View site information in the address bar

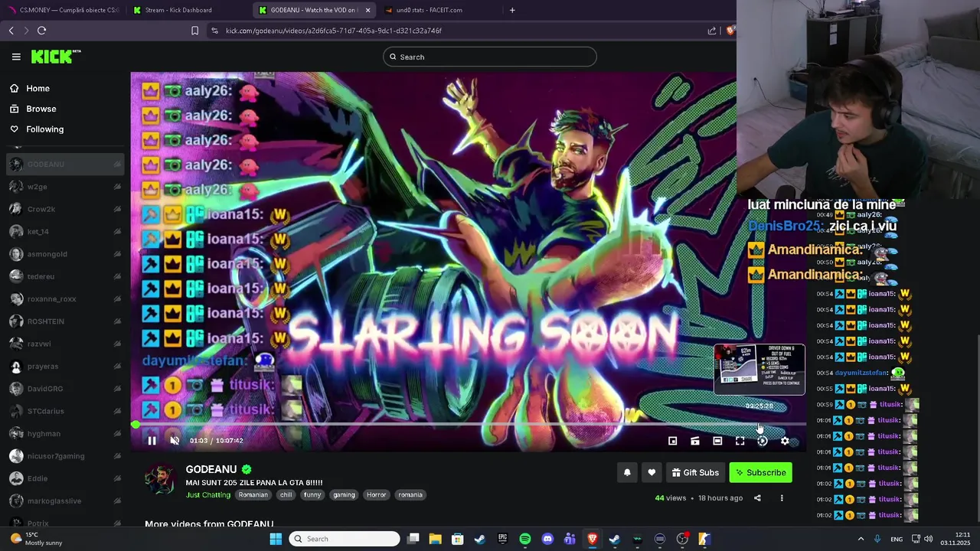214,31
